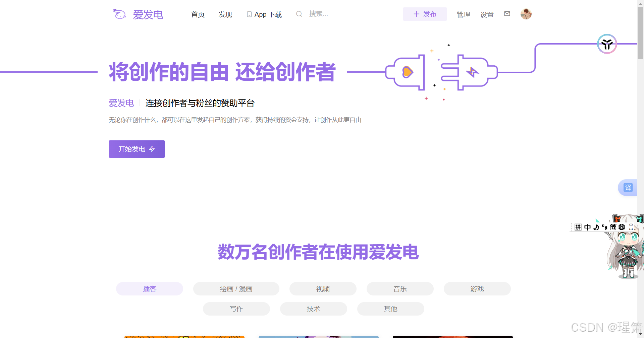Select the 视频 video category tab
The image size is (644, 338).
click(323, 289)
